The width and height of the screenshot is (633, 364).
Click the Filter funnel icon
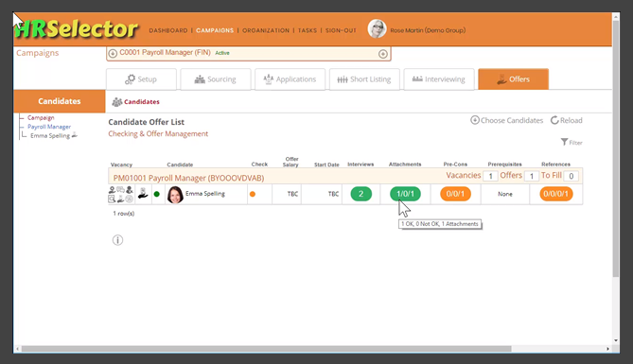click(x=564, y=142)
